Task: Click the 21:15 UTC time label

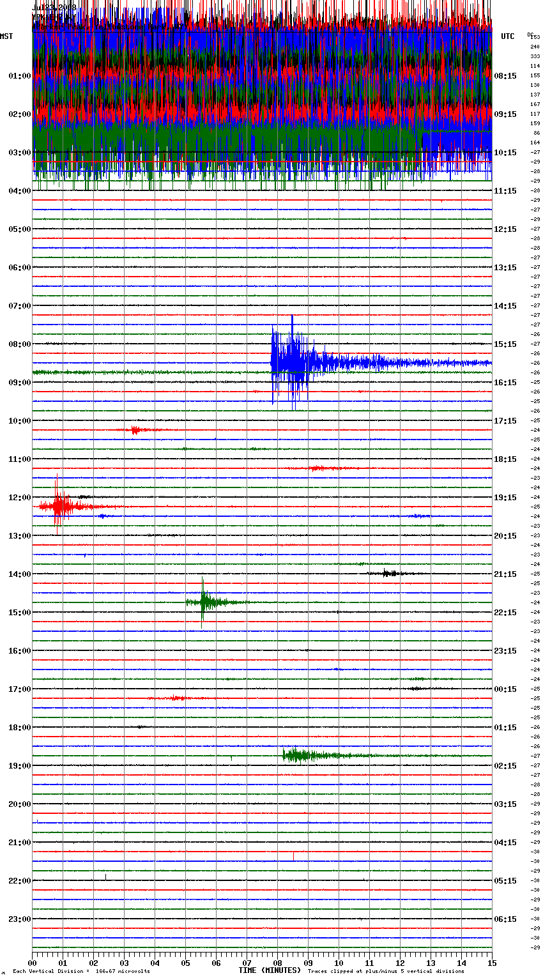Action: [x=505, y=574]
